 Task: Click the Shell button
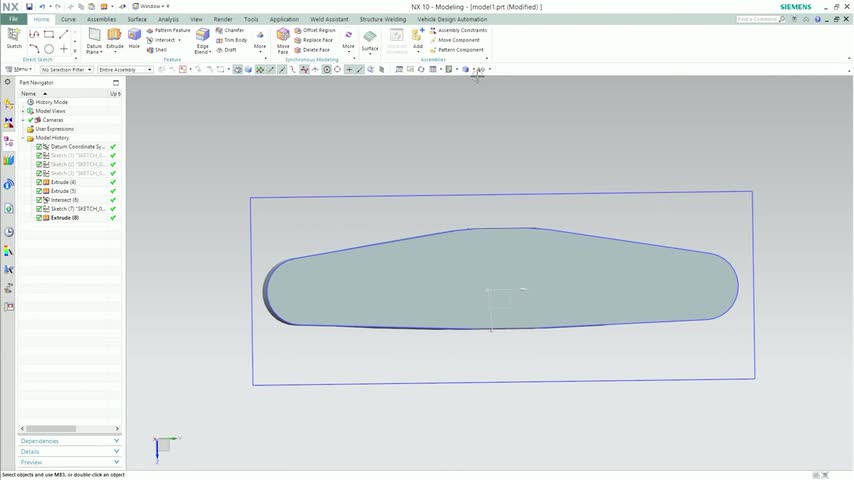point(157,50)
